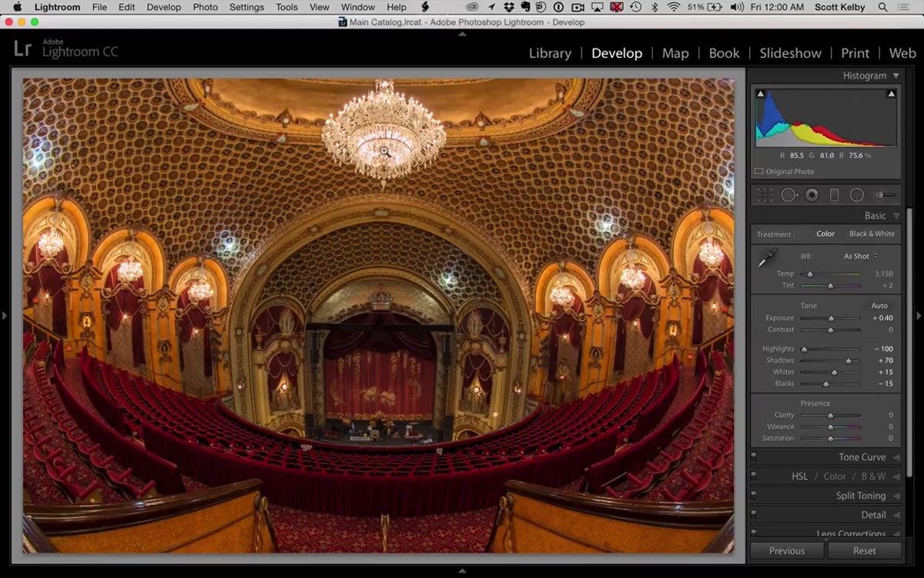Show the left panel group arrow
The width and height of the screenshot is (924, 578).
(x=5, y=315)
